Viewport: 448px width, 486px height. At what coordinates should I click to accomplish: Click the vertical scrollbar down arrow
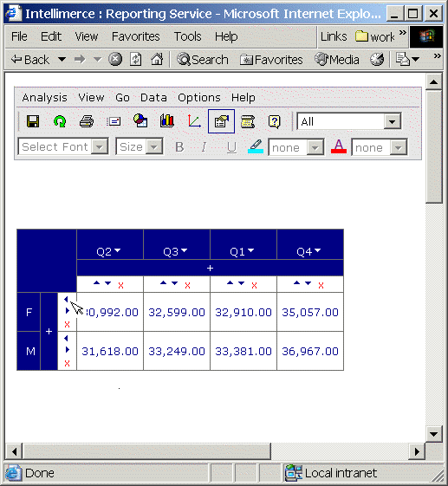[433, 434]
